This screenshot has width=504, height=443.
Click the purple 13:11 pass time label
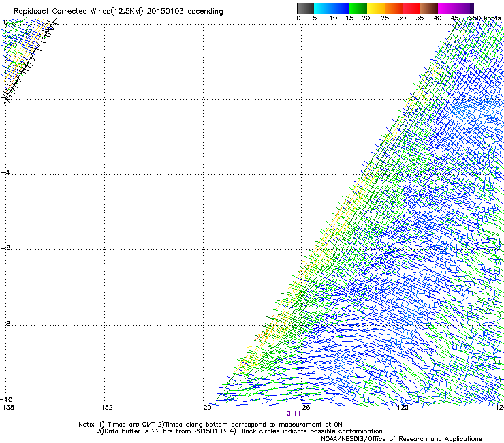(x=292, y=414)
